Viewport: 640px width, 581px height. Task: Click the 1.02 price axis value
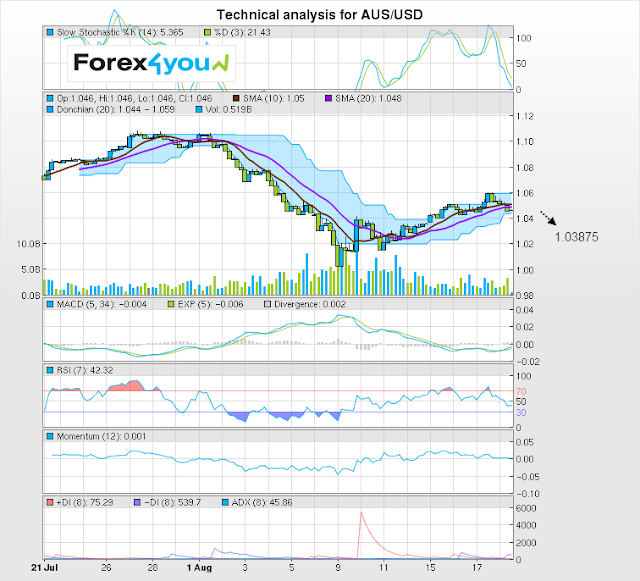click(x=524, y=244)
